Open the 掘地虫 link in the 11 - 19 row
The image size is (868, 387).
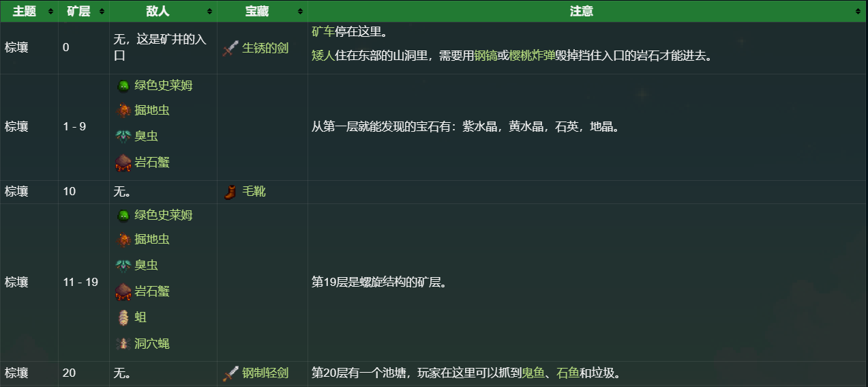(x=152, y=240)
